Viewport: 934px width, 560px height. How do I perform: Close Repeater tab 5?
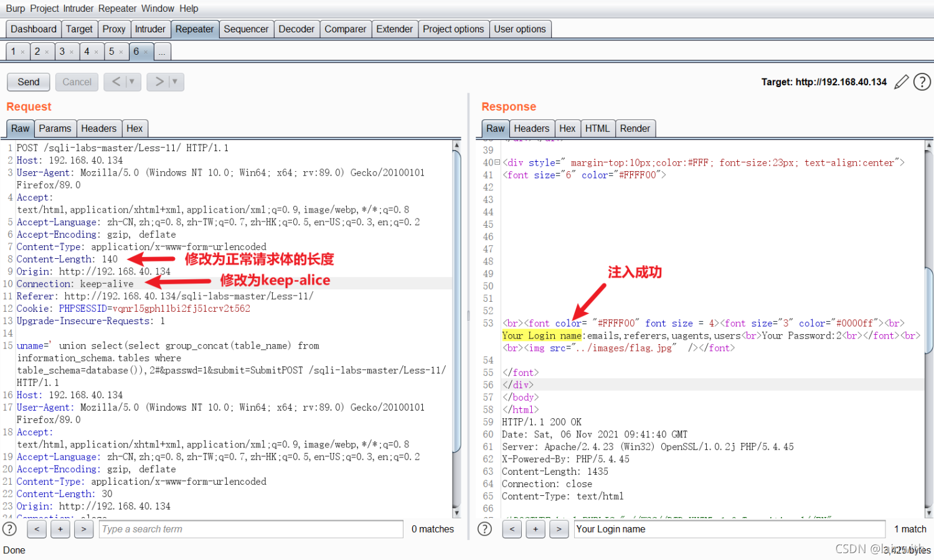[x=121, y=52]
